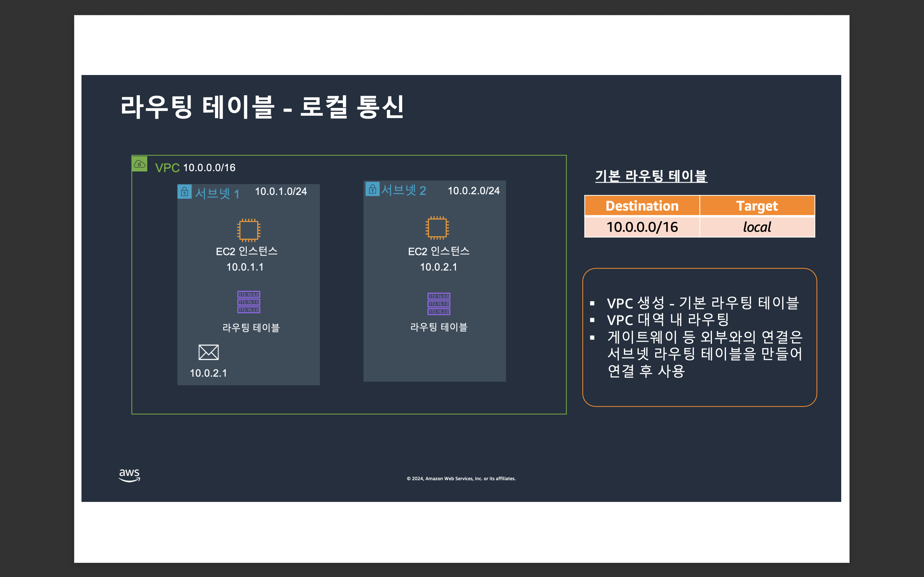Screen dimensions: 924x577
Task: Click the aws logo
Action: 129,475
